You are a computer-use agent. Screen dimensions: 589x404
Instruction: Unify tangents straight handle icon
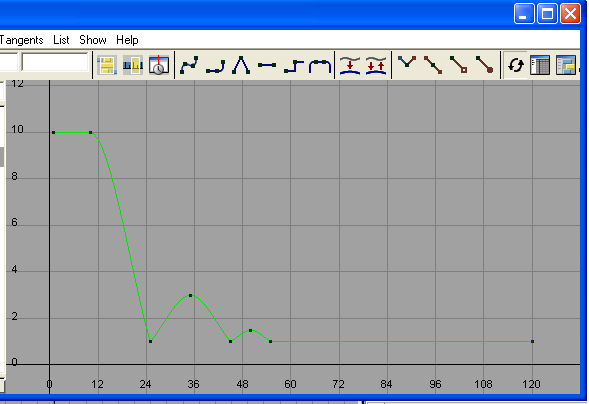tap(433, 65)
